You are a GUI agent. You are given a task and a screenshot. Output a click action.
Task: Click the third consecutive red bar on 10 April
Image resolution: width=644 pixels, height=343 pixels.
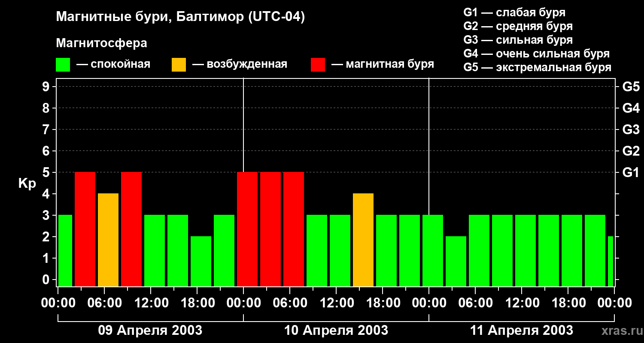[x=294, y=229]
